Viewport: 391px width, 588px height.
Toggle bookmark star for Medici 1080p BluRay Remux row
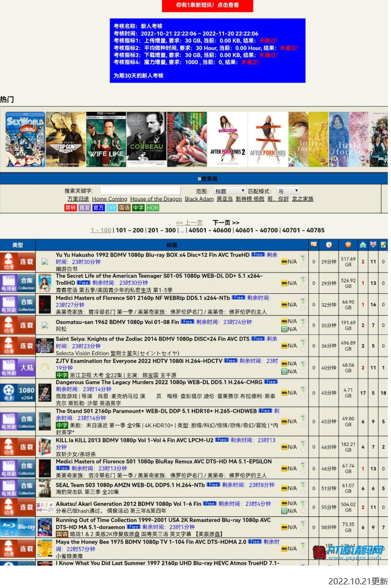pos(303,472)
